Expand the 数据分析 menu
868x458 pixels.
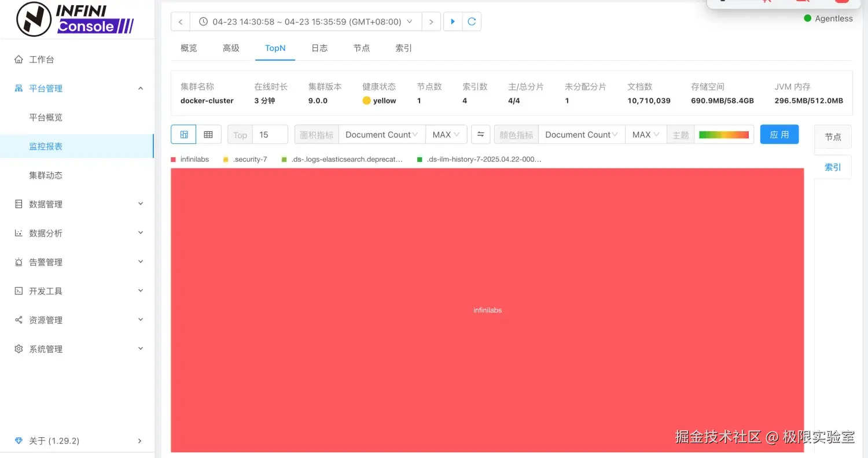140,233
